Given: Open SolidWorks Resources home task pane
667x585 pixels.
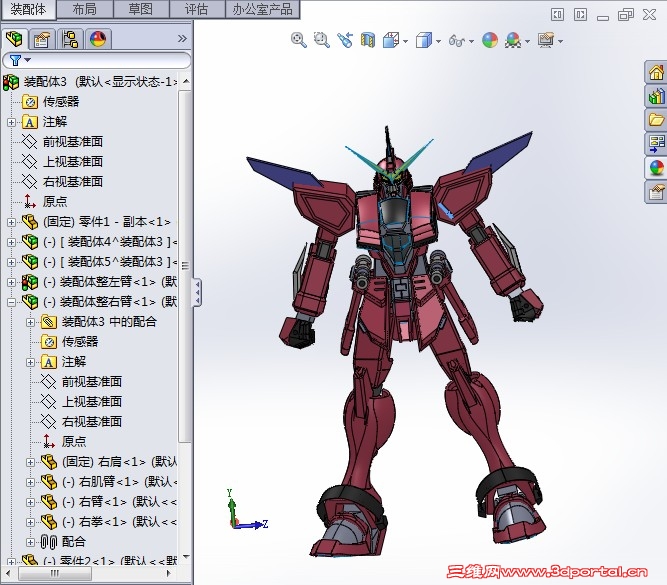Looking at the screenshot, I should pos(656,73).
